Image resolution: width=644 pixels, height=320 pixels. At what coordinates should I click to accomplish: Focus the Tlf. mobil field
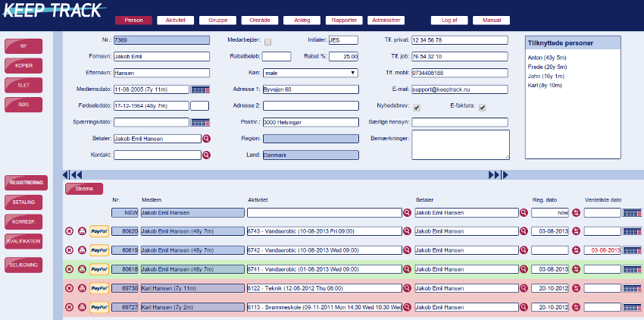460,73
